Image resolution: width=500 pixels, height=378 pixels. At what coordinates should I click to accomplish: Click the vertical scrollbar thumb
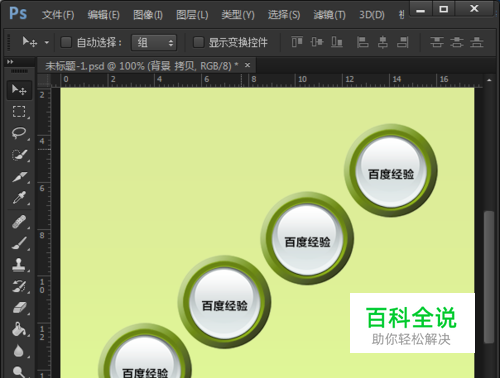coord(489,277)
